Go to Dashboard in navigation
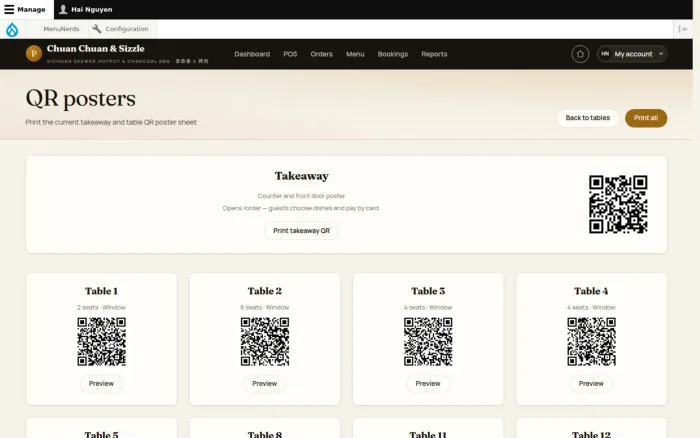The width and height of the screenshot is (700, 438). [x=252, y=54]
